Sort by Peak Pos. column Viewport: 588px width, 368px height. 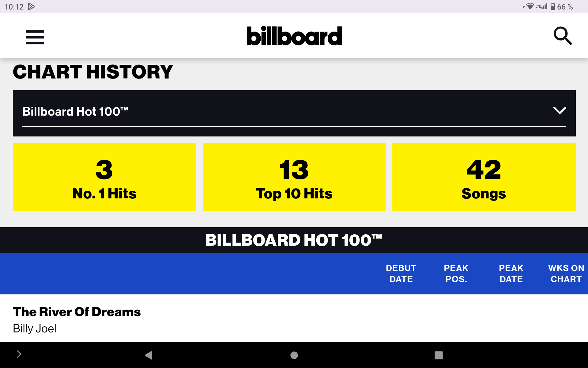click(x=456, y=274)
